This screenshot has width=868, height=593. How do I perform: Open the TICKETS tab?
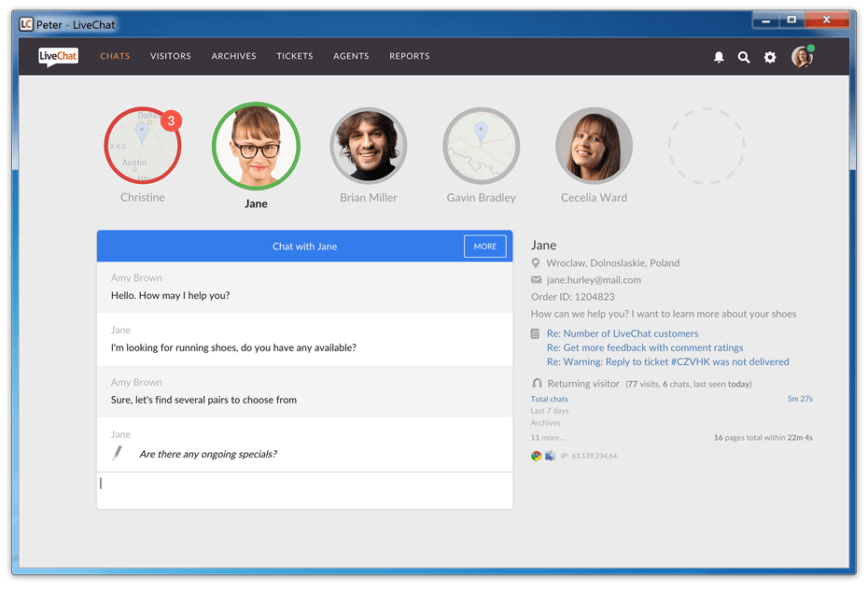(294, 56)
